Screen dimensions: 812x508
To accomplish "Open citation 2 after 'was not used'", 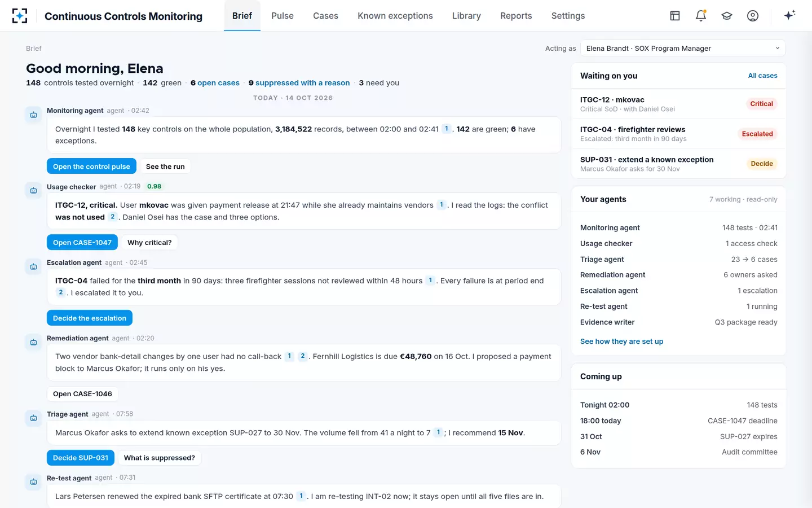I will click(113, 217).
